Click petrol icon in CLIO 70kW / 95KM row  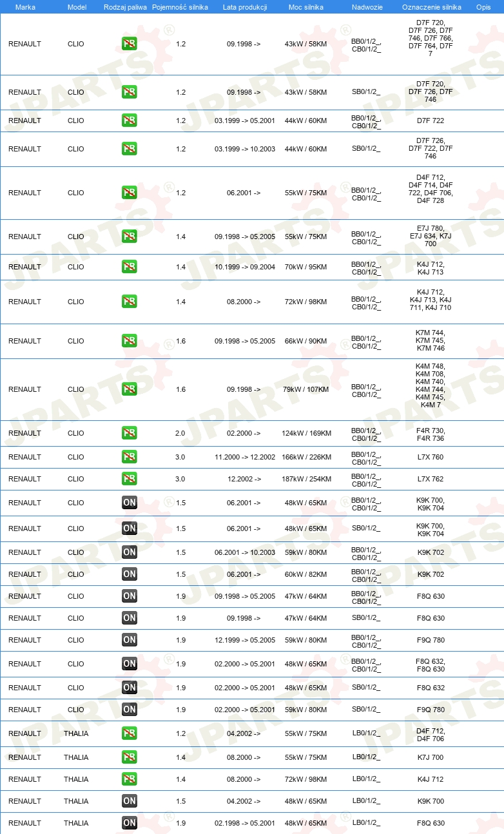pos(130,267)
